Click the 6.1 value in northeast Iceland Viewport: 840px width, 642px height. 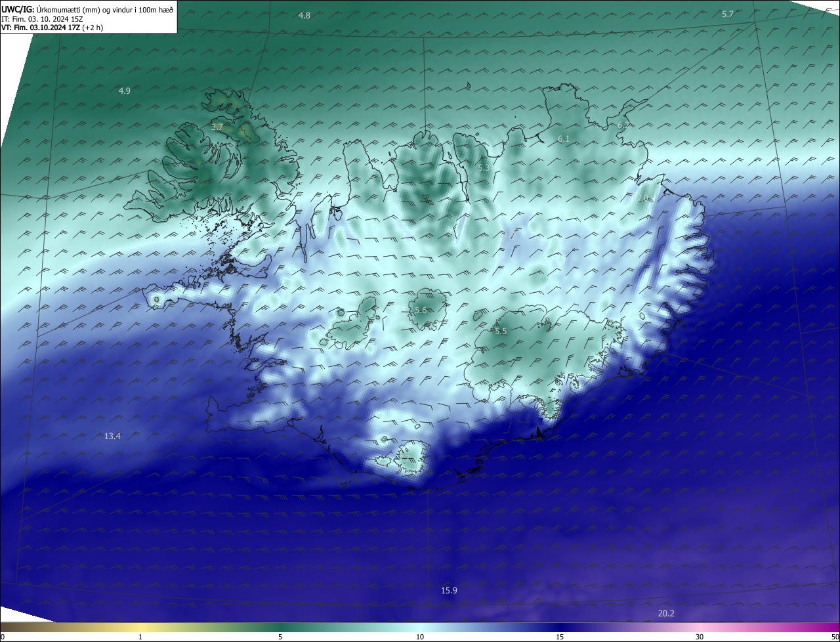tap(564, 139)
